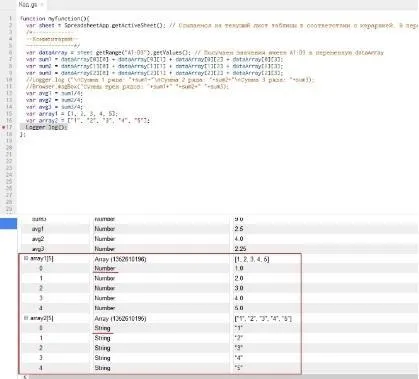The width and height of the screenshot is (419, 379).
Task: Click the "1" string value in array2
Action: pos(238,328)
